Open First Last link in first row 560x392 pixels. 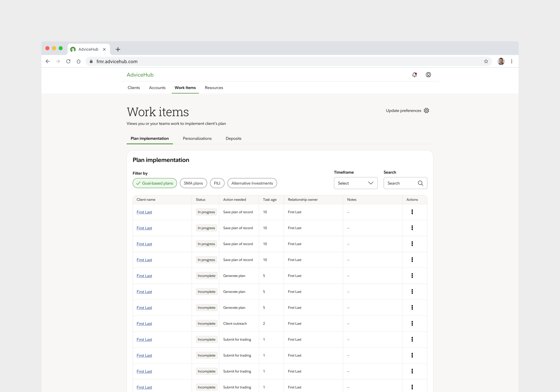[x=144, y=212]
